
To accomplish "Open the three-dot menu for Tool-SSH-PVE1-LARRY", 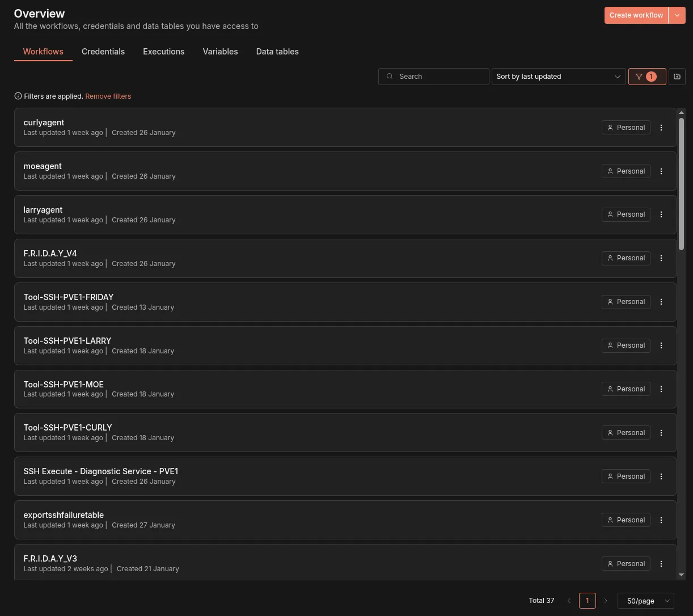I will 661,345.
